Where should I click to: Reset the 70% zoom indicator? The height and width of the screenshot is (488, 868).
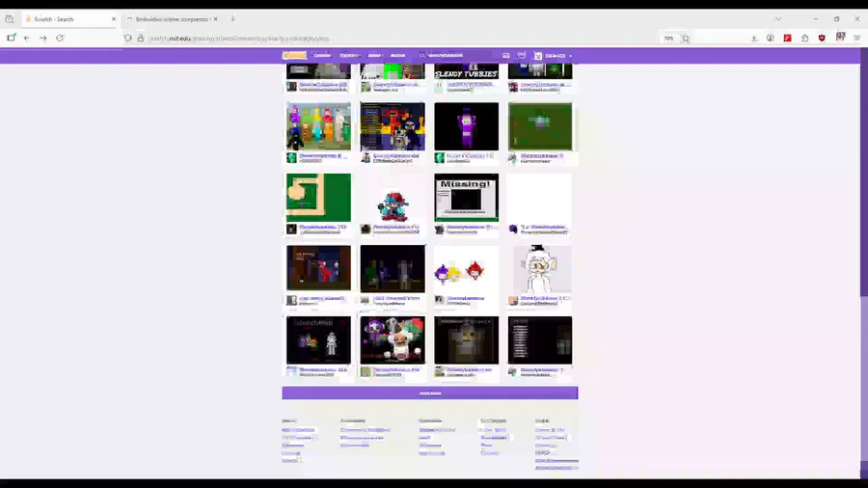coord(668,39)
